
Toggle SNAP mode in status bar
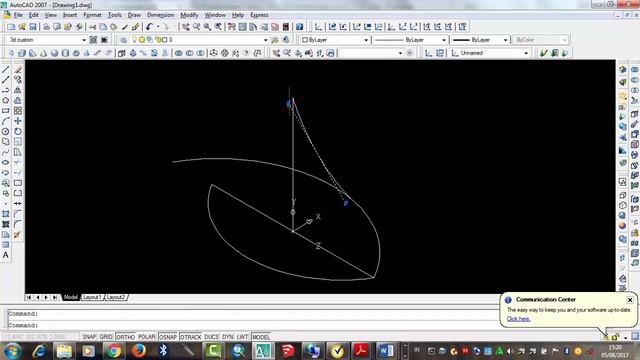click(89, 337)
